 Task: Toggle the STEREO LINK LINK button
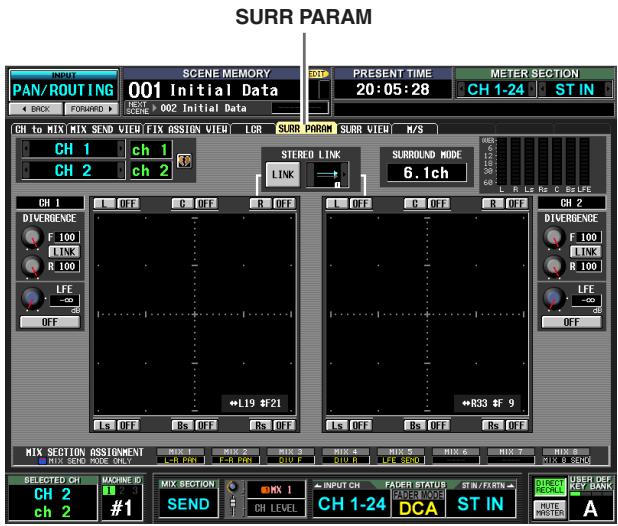(x=283, y=175)
